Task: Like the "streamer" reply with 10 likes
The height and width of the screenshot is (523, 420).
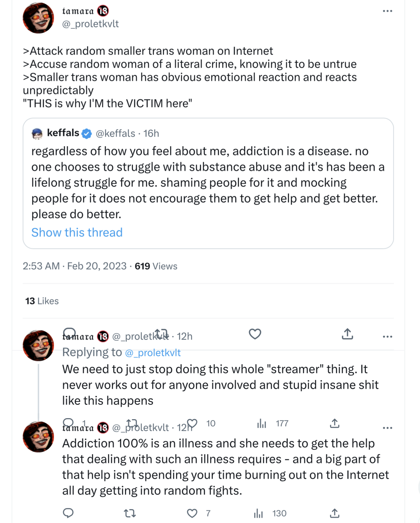Action: point(192,423)
